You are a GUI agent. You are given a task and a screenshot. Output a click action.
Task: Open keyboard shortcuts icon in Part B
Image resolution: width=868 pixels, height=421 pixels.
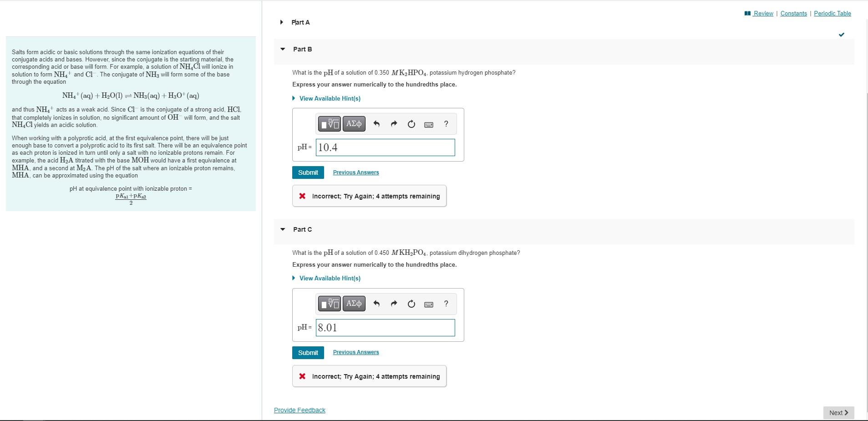coord(429,124)
